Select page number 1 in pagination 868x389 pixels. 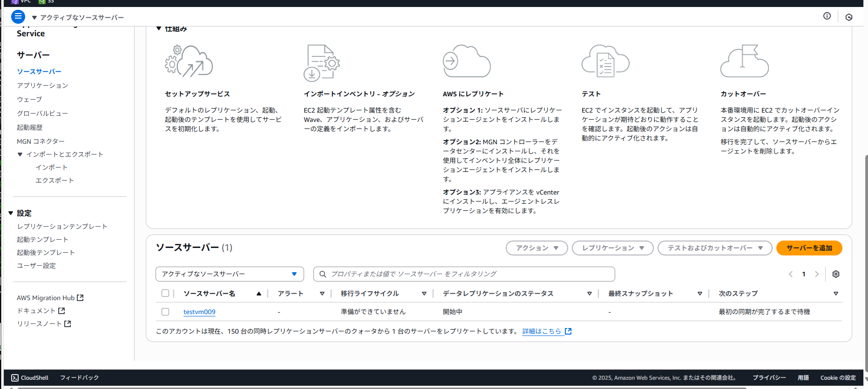tap(804, 274)
